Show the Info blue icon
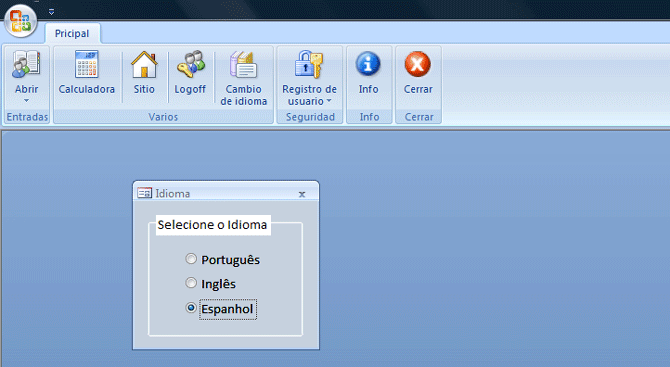 pos(368,64)
